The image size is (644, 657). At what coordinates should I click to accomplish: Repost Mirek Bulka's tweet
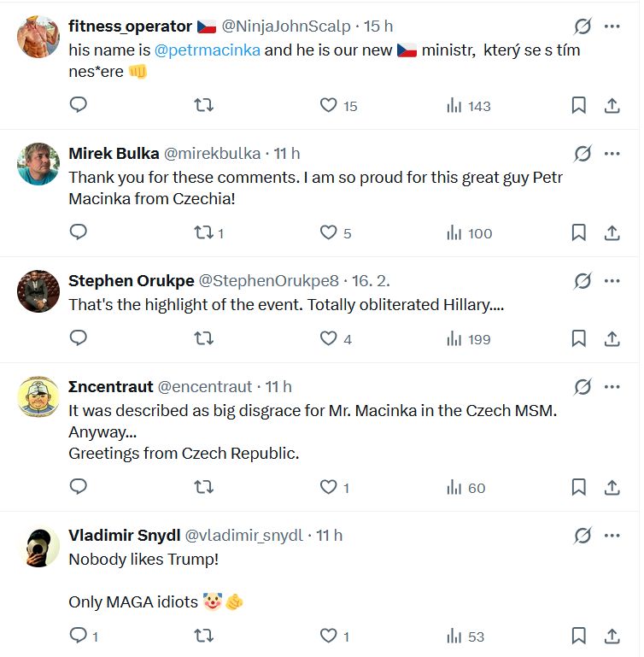tap(204, 232)
